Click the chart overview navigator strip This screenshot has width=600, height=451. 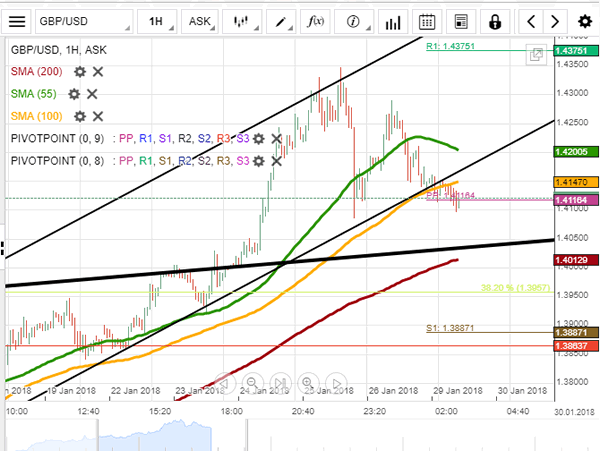pos(300,430)
